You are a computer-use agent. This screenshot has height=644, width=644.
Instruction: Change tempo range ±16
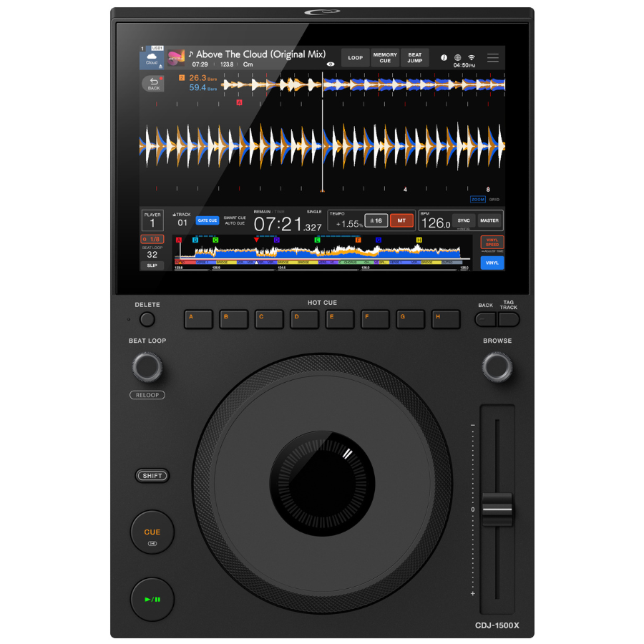[x=376, y=221]
